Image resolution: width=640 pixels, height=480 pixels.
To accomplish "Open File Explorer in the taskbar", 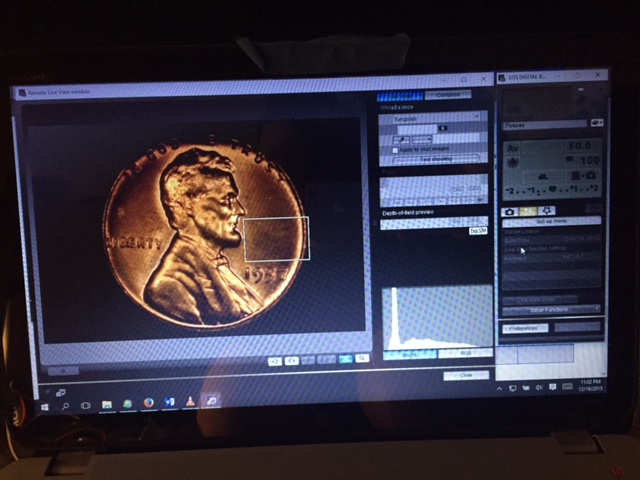I will 107,404.
